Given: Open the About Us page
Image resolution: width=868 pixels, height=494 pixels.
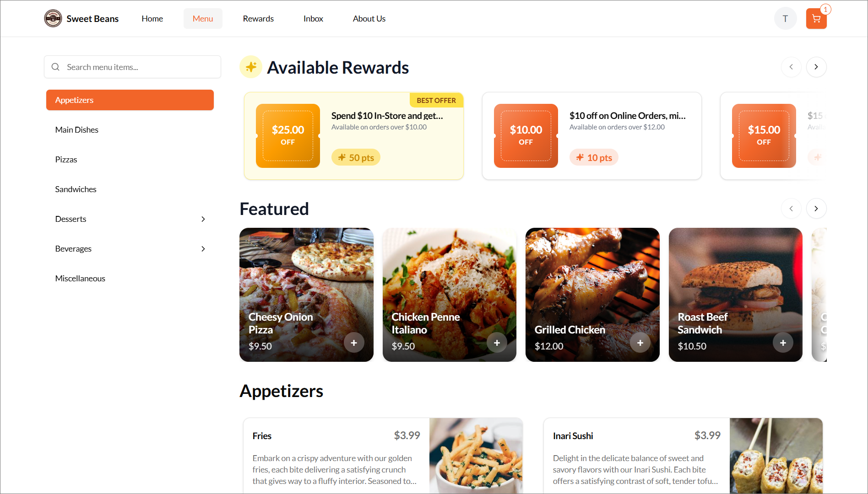Looking at the screenshot, I should tap(369, 19).
